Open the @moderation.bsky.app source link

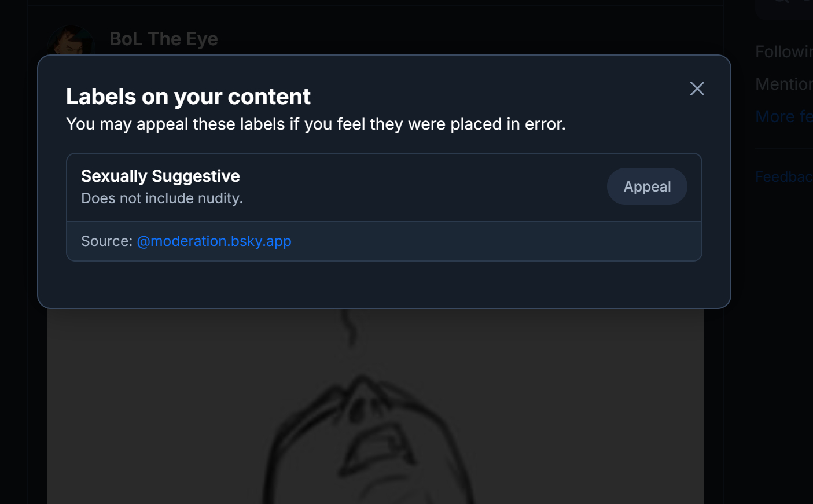214,241
